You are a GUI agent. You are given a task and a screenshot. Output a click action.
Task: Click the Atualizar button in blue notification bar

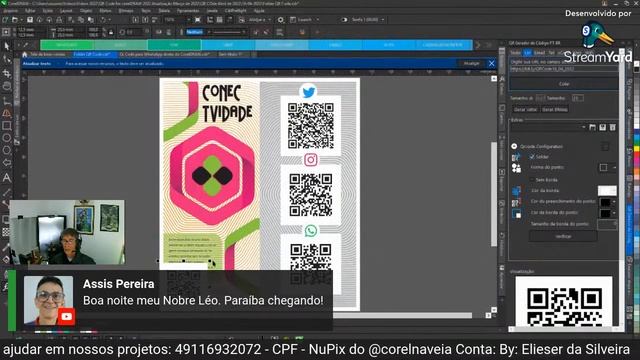[471, 64]
